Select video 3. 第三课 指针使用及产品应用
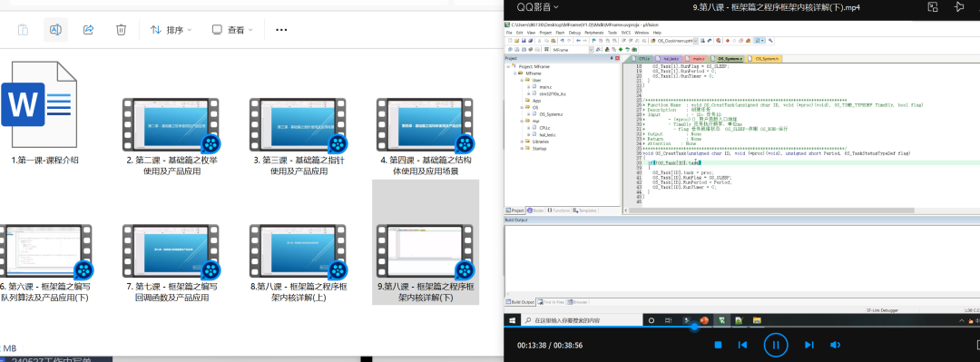 coord(299,136)
